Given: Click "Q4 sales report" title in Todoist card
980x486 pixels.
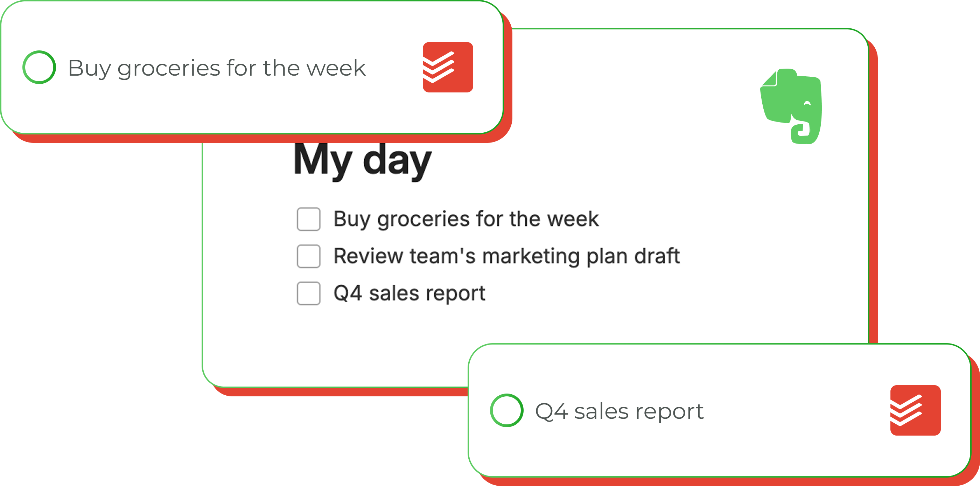Looking at the screenshot, I should pos(619,411).
